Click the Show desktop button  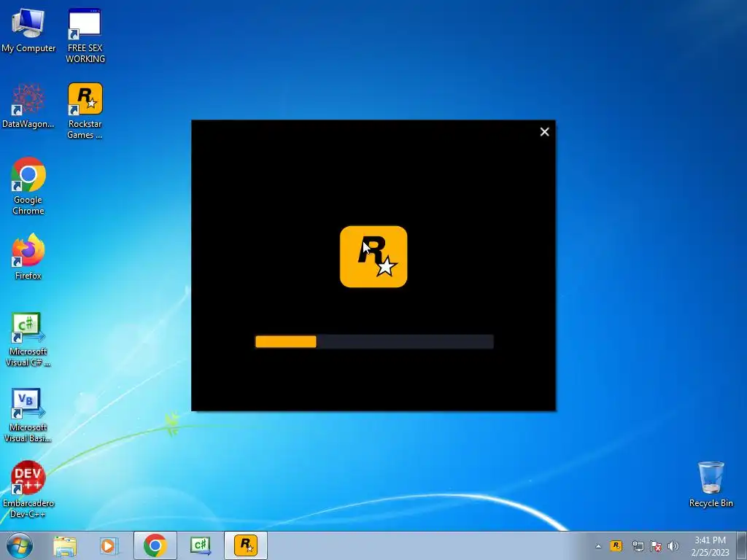[742, 545]
